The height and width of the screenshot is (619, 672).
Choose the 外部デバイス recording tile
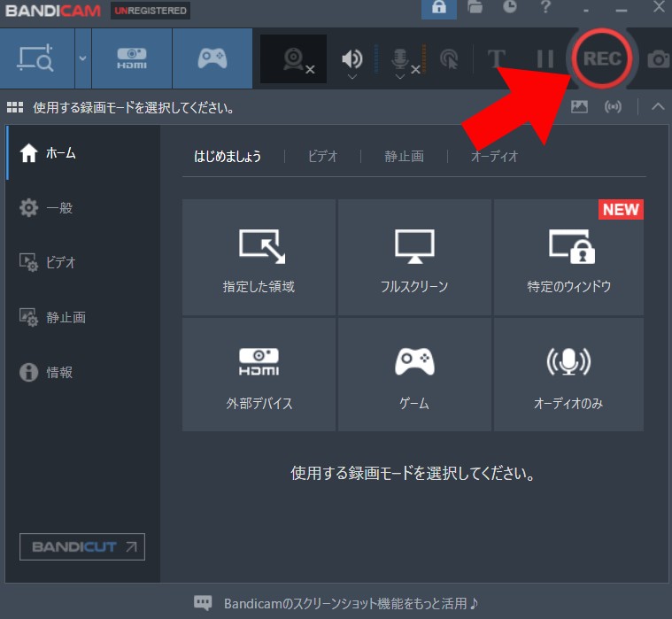click(259, 375)
